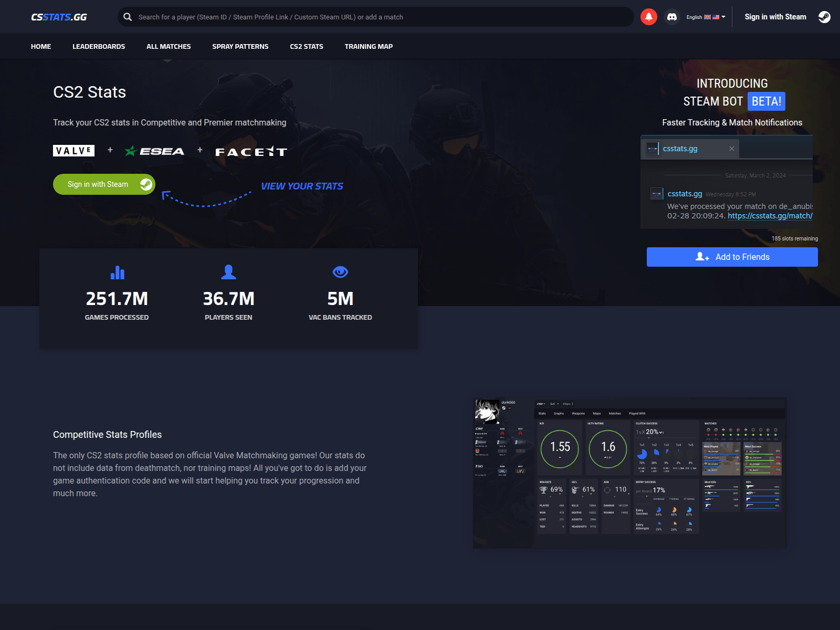Click the Valve logo
Screen dimensions: 840x630
point(74,151)
